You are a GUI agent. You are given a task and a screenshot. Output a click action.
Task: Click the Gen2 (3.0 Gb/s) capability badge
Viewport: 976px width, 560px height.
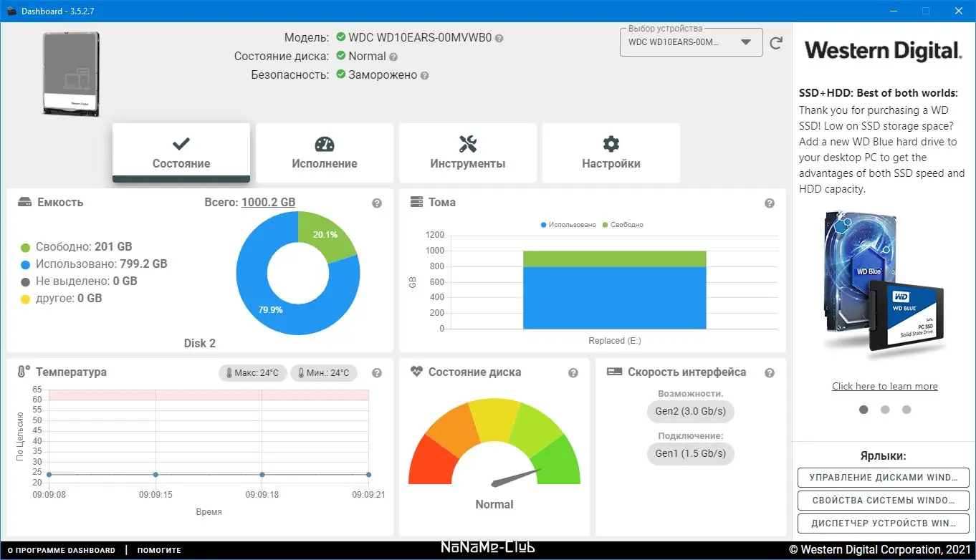pos(691,412)
